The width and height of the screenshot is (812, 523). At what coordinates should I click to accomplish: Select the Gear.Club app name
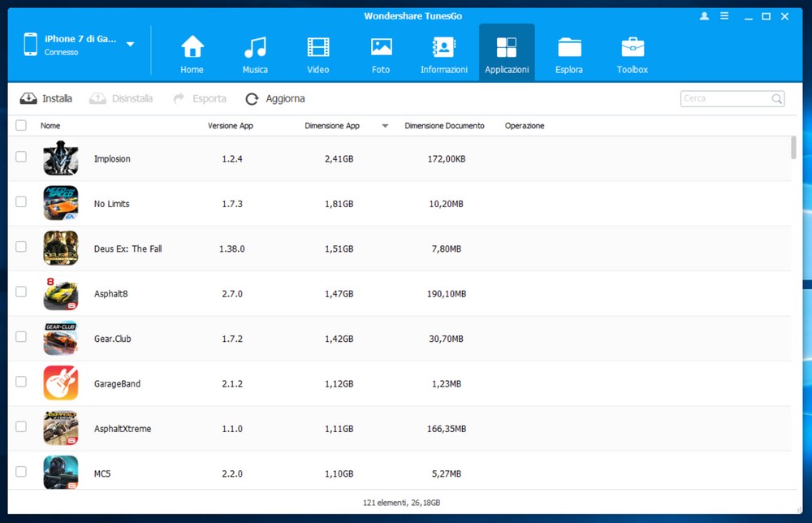pyautogui.click(x=112, y=339)
